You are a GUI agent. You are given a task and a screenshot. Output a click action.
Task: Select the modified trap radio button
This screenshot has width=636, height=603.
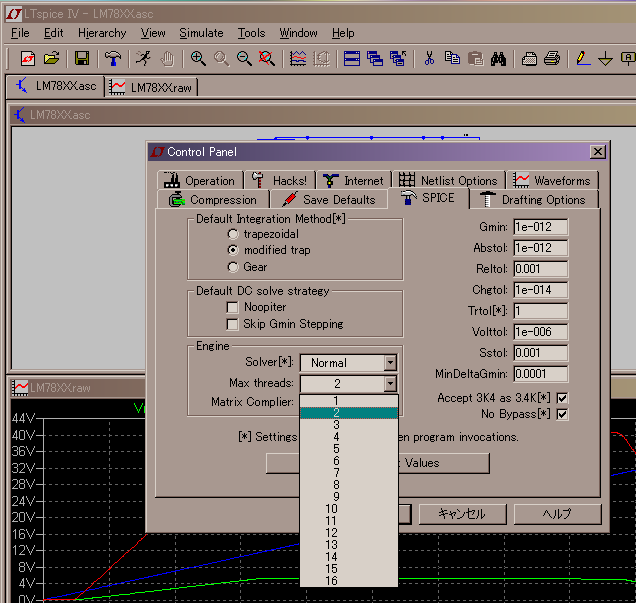coord(233,250)
